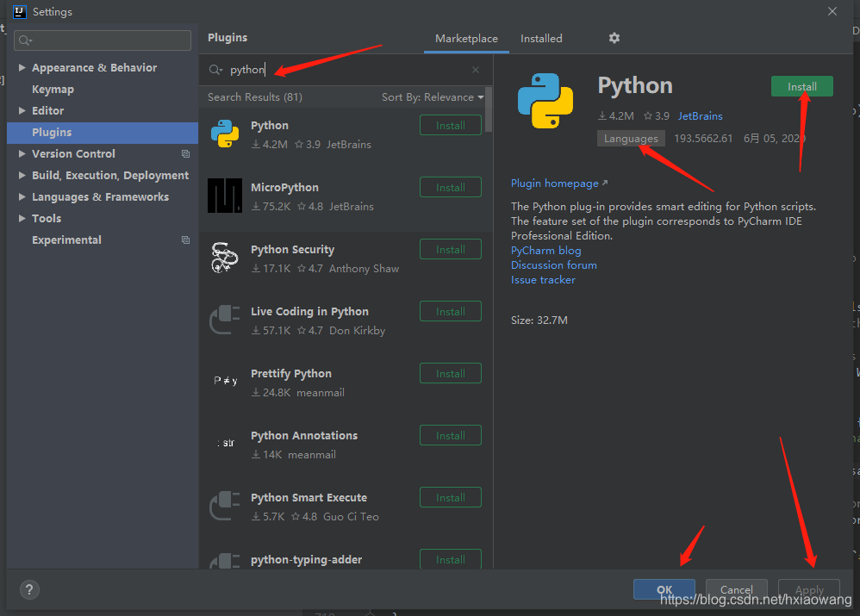Viewport: 860px width, 616px height.
Task: Click the search magnifier icon in plugin search
Action: point(215,70)
